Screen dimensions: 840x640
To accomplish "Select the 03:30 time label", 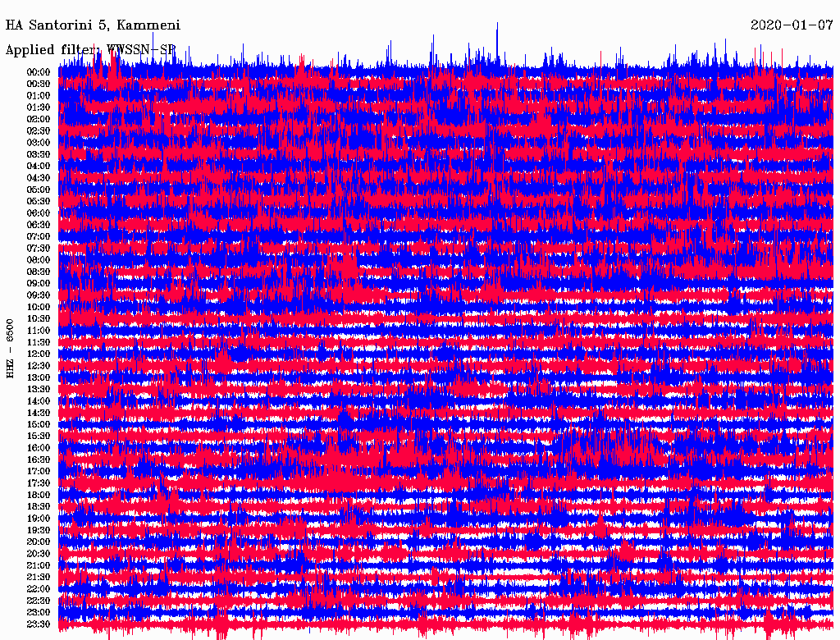I will tap(39, 154).
